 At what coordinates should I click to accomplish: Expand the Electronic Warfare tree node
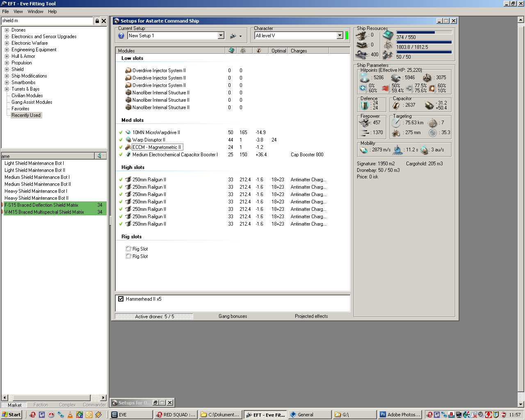click(7, 43)
